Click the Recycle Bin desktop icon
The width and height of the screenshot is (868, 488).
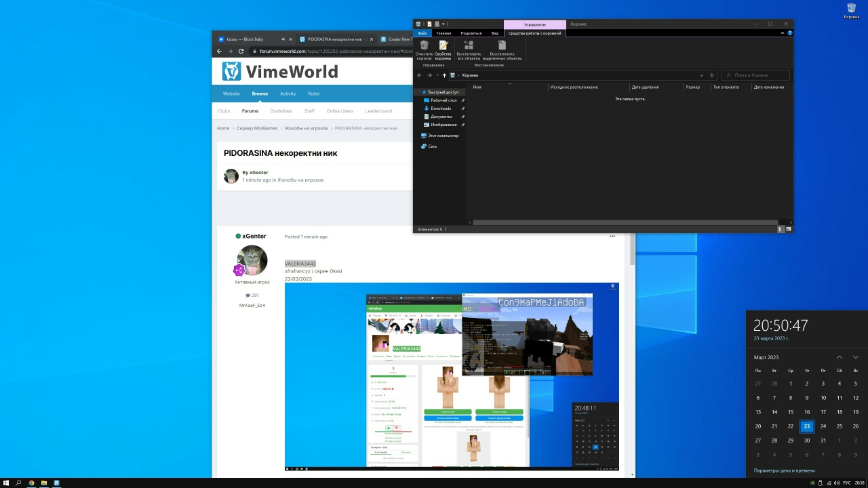click(851, 9)
